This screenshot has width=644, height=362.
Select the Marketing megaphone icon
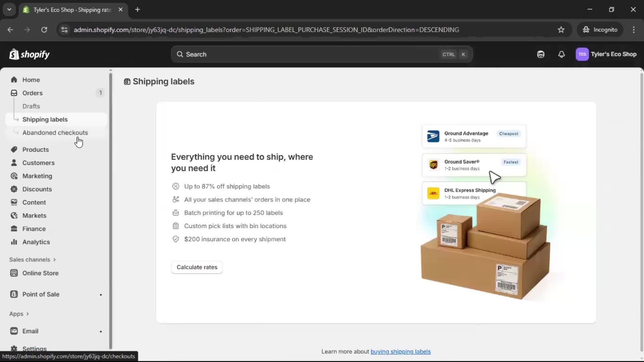point(14,176)
